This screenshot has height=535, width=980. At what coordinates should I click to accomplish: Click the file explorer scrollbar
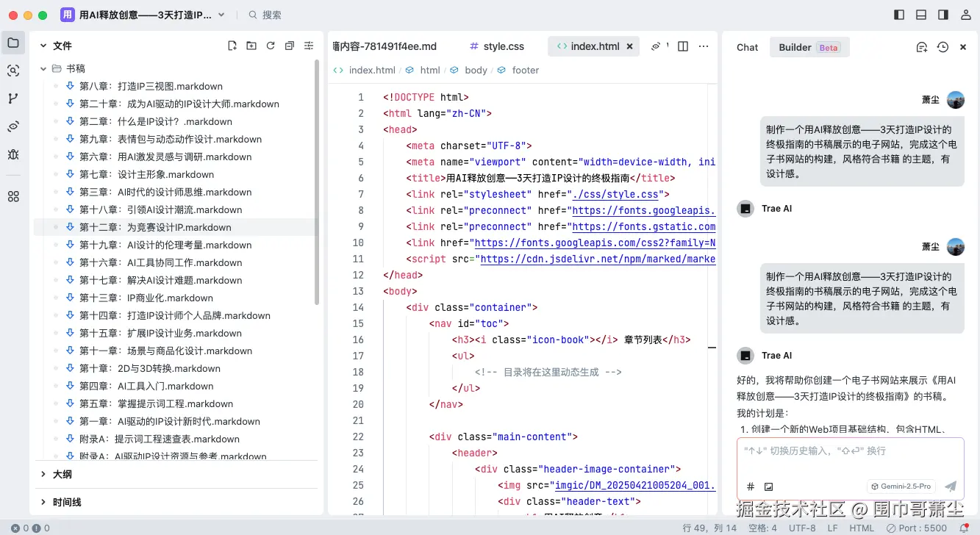click(317, 182)
